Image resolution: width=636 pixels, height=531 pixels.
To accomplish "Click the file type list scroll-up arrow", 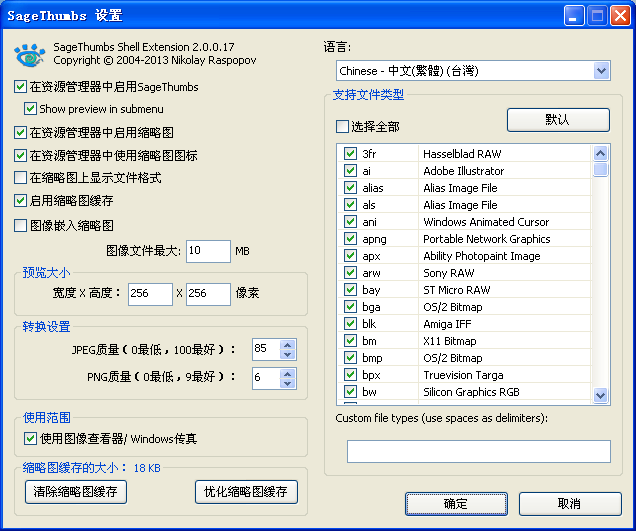I will [x=600, y=153].
